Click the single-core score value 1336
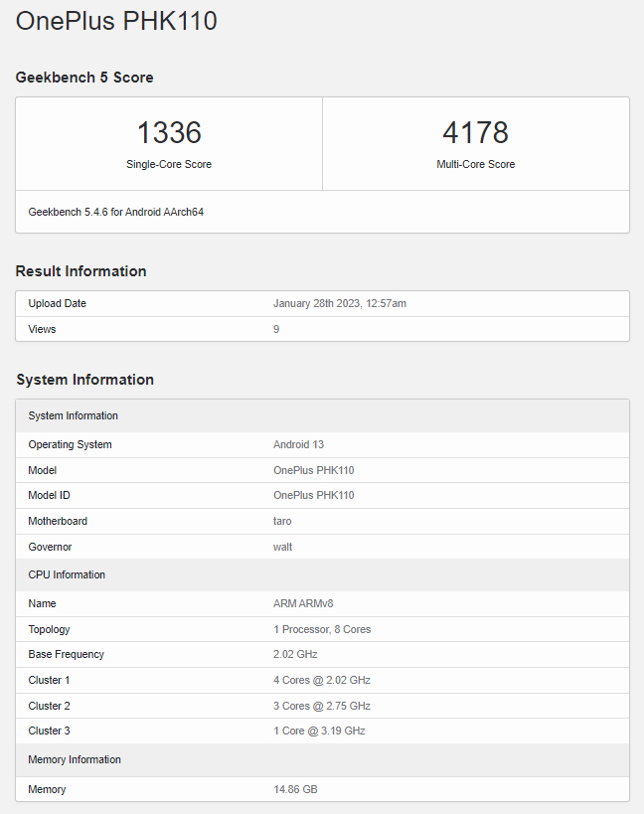Viewport: 644px width, 814px height. click(169, 132)
